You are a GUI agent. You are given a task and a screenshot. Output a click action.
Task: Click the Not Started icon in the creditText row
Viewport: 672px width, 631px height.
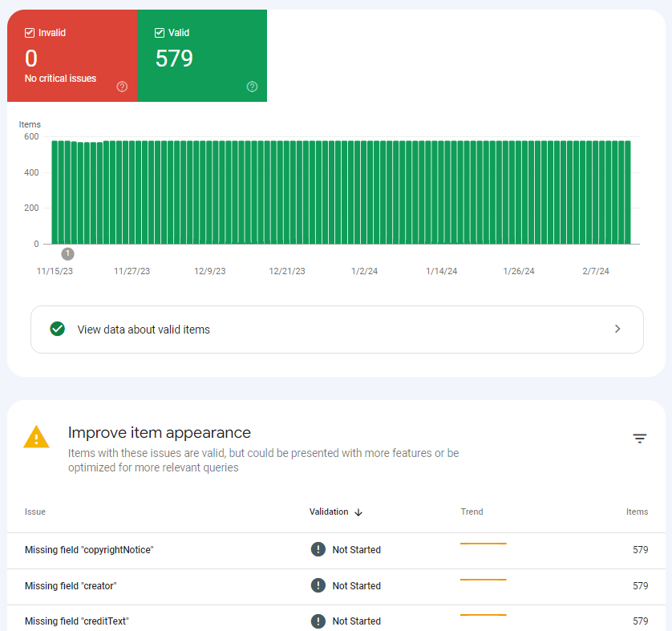[320, 621]
